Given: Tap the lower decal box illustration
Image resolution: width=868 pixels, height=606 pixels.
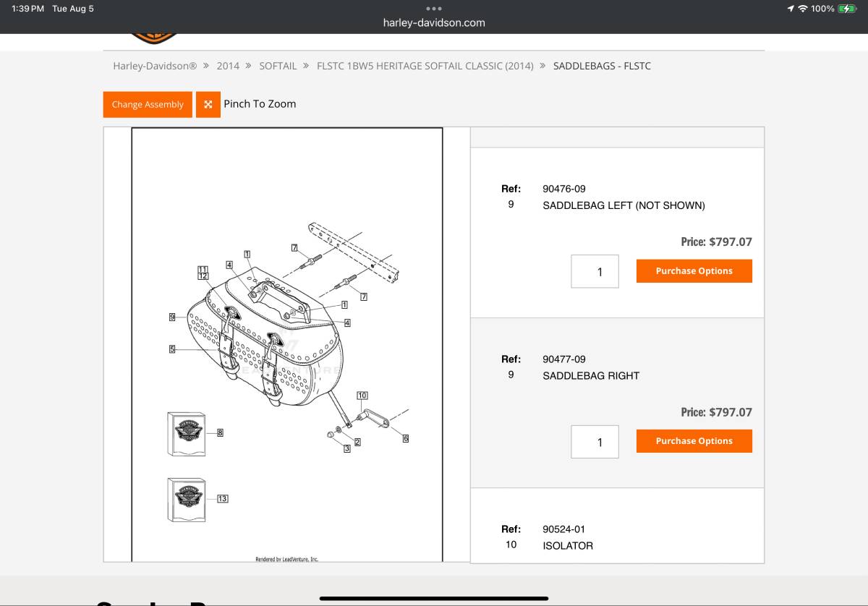Looking at the screenshot, I should pyautogui.click(x=186, y=500).
